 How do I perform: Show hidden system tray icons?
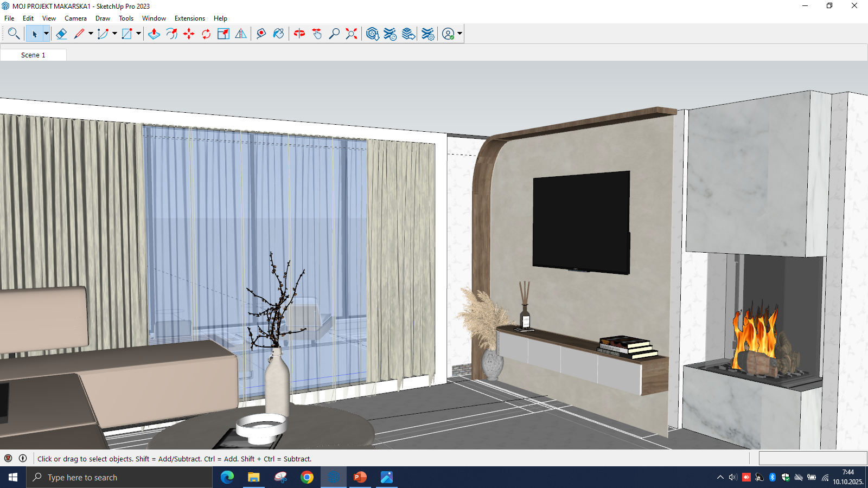point(720,477)
